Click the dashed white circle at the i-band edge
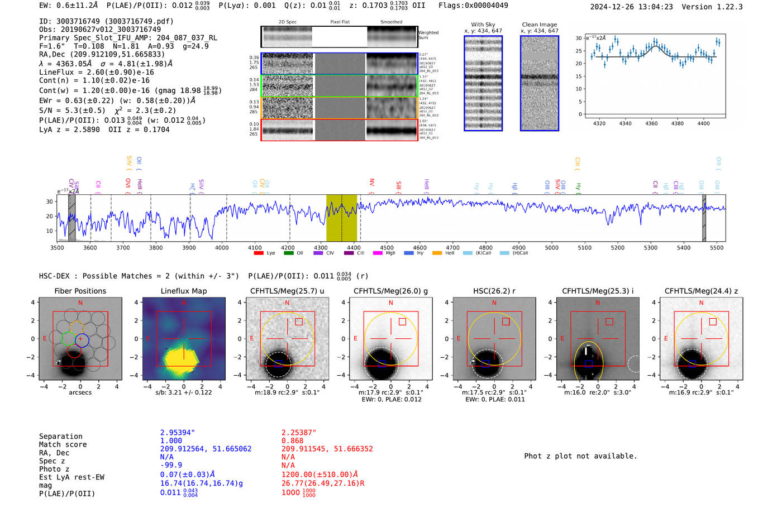Viewport: 782px width, 532px height. tap(633, 364)
